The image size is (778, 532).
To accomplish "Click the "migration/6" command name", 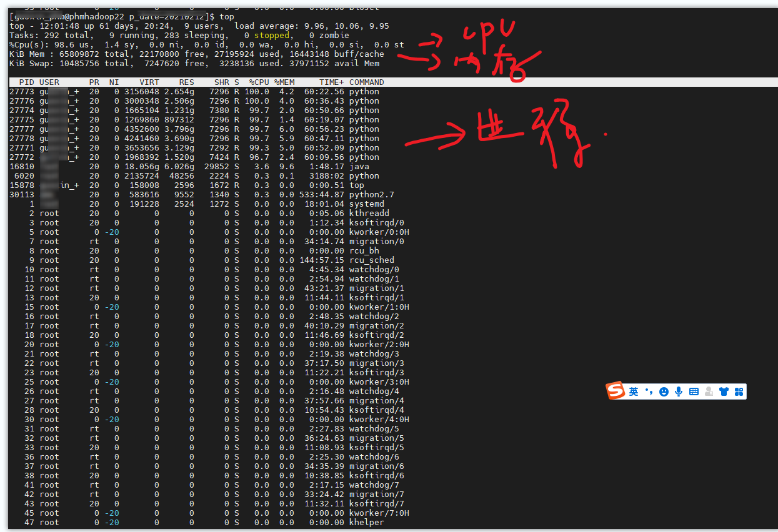I will click(377, 466).
